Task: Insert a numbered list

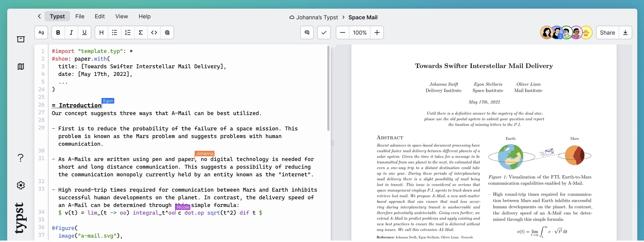Action: (x=128, y=32)
